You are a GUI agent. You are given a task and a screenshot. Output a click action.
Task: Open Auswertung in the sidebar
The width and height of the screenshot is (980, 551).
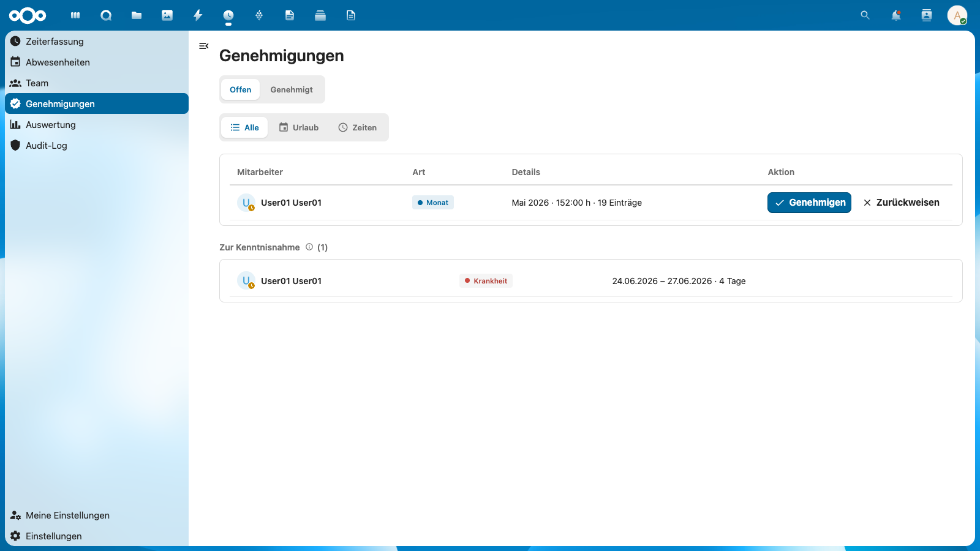pos(97,125)
